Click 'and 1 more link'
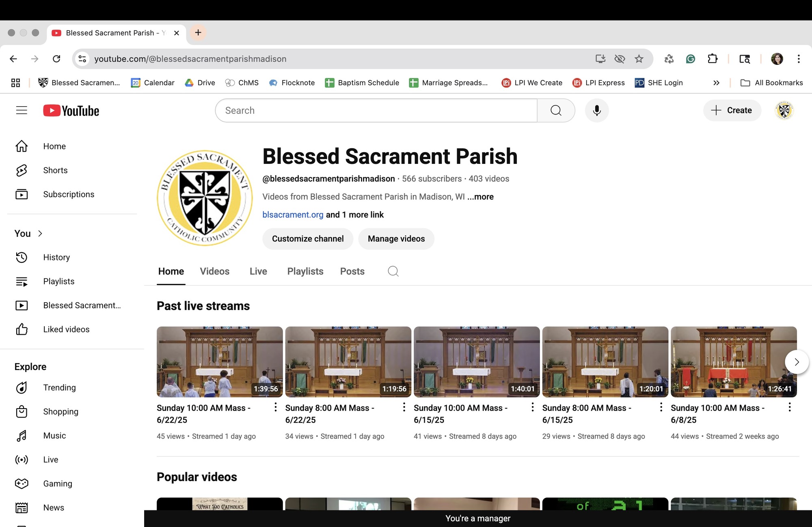Viewport: 812px width, 527px height. 355,215
